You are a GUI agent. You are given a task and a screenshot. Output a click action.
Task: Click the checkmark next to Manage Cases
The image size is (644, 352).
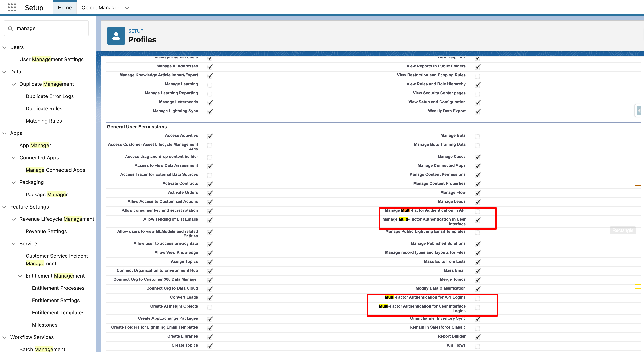[478, 157]
